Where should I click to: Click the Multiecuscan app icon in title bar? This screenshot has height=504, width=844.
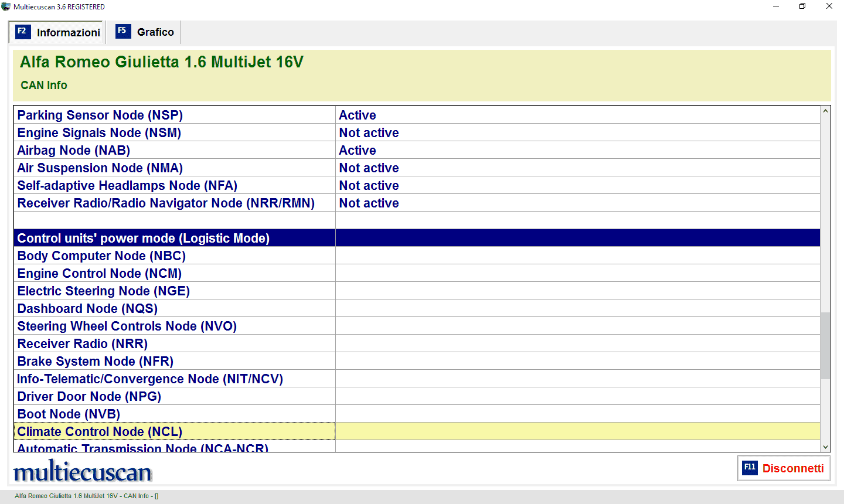click(6, 6)
